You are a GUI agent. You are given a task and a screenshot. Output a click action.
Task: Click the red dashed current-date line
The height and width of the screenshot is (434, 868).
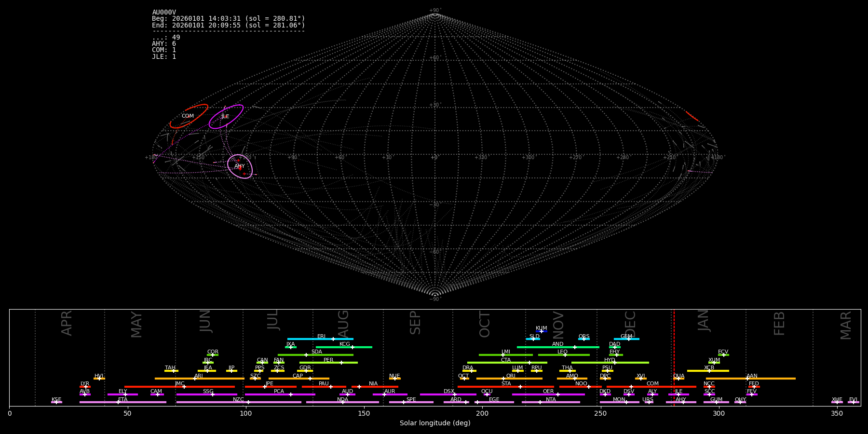pos(674,357)
